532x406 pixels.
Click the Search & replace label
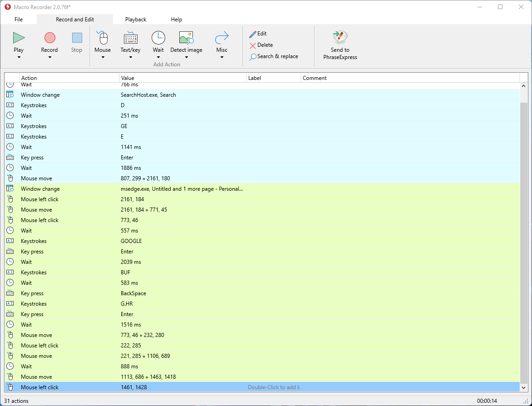tap(277, 56)
